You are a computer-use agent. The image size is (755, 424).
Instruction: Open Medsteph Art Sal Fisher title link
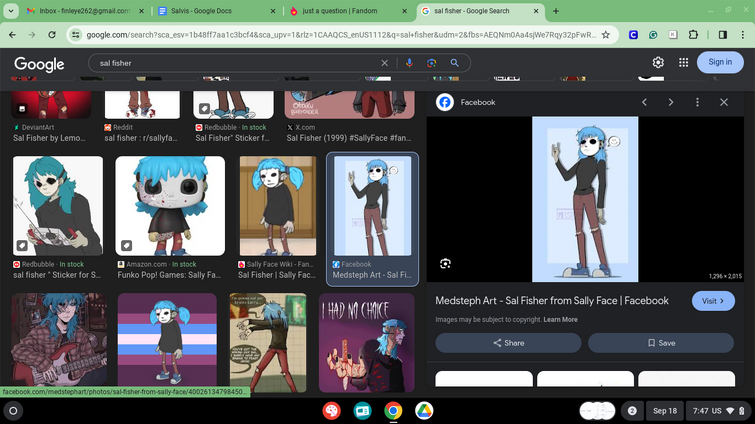(x=552, y=301)
